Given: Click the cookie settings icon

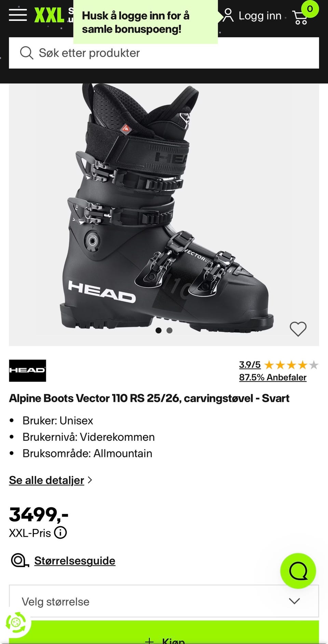Looking at the screenshot, I should pos(16,622).
